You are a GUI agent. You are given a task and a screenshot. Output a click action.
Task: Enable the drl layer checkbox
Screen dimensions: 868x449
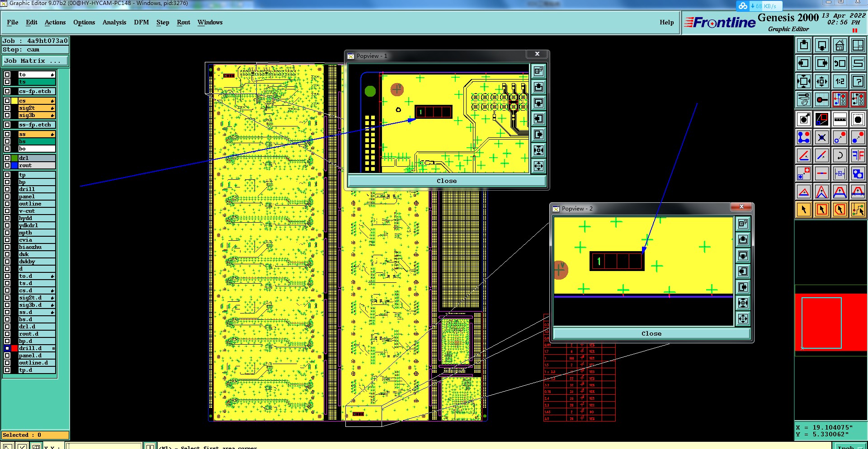(x=7, y=158)
